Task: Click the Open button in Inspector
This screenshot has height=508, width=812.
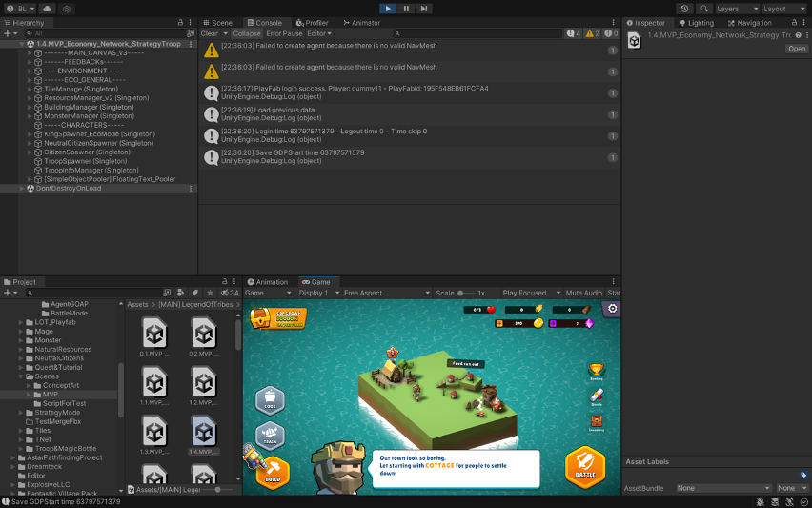Action: (796, 49)
